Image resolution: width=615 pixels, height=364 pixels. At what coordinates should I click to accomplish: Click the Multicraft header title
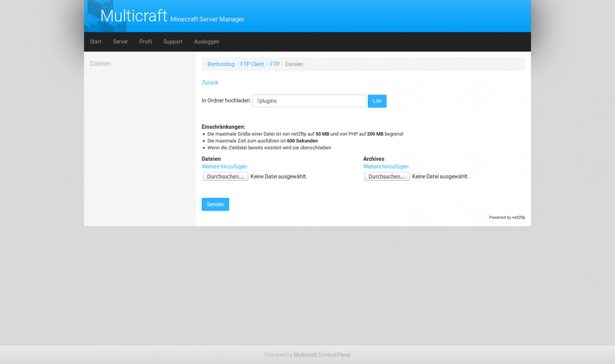pyautogui.click(x=133, y=16)
